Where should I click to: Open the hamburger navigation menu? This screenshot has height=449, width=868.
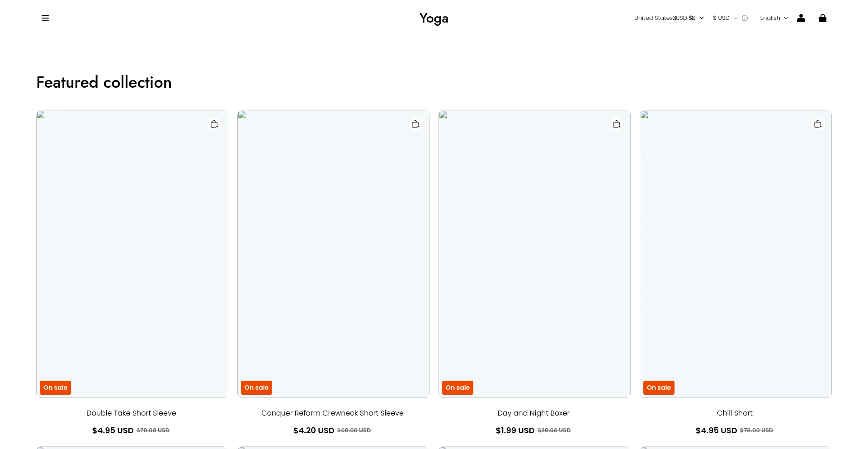pos(45,18)
